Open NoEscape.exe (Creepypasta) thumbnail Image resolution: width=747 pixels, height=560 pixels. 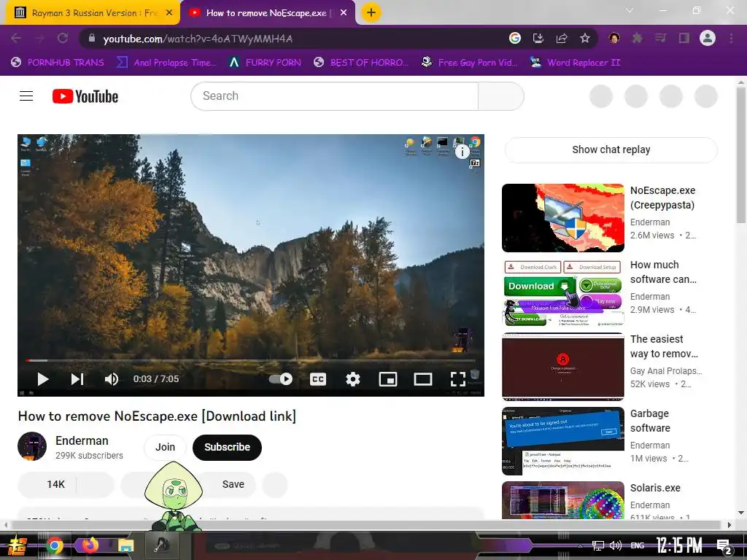tap(563, 218)
